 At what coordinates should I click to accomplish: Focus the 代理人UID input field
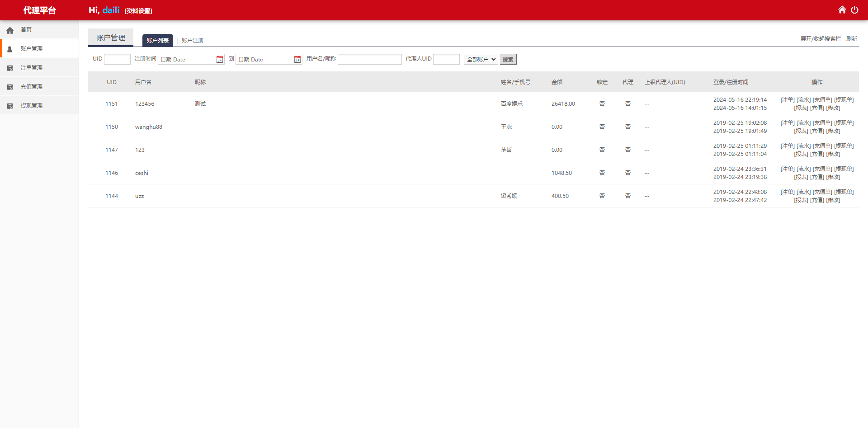pyautogui.click(x=446, y=59)
